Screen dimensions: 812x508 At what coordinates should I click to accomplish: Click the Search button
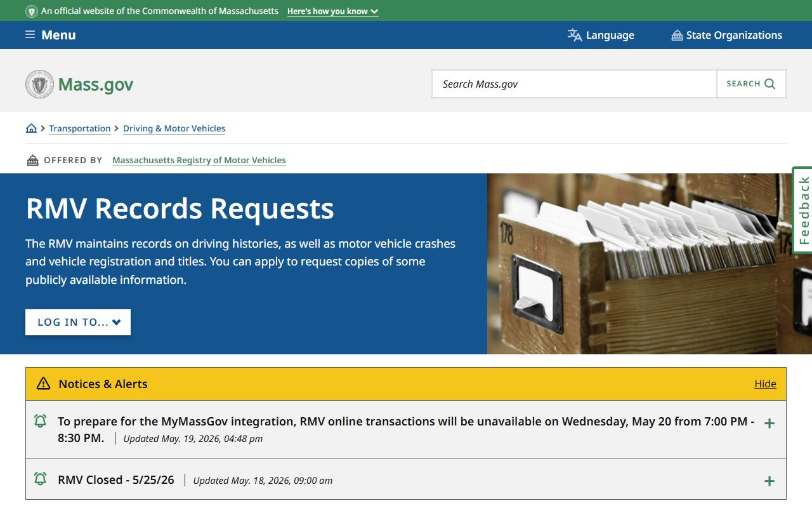coord(751,84)
